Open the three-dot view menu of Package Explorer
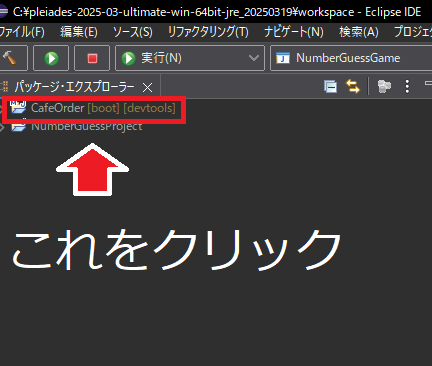The width and height of the screenshot is (432, 366). click(407, 86)
